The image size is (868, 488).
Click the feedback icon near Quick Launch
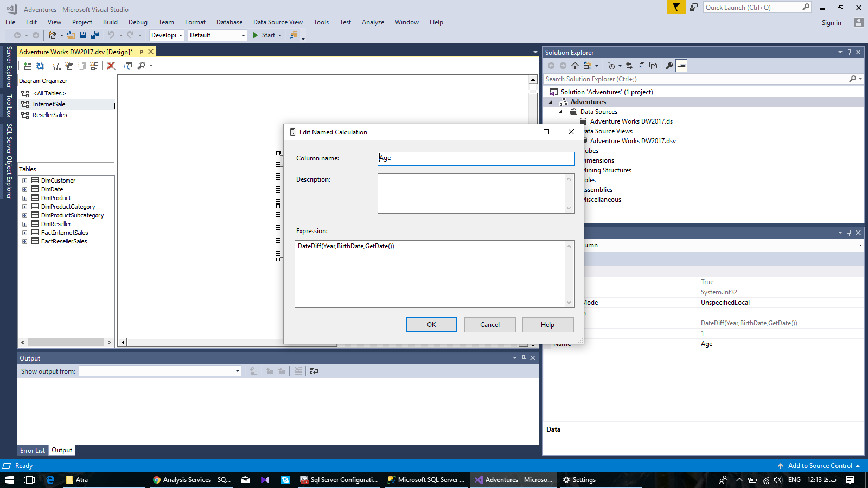[x=694, y=7]
